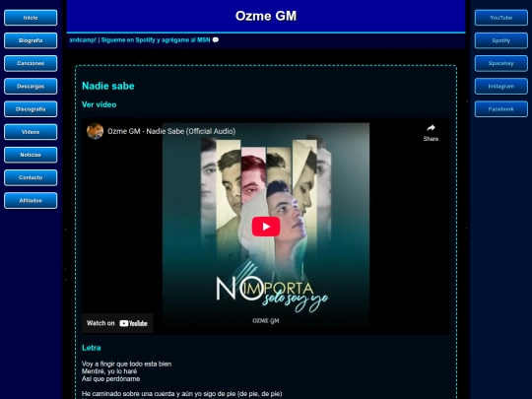
Task: Open the Biografía section
Action: [31, 40]
